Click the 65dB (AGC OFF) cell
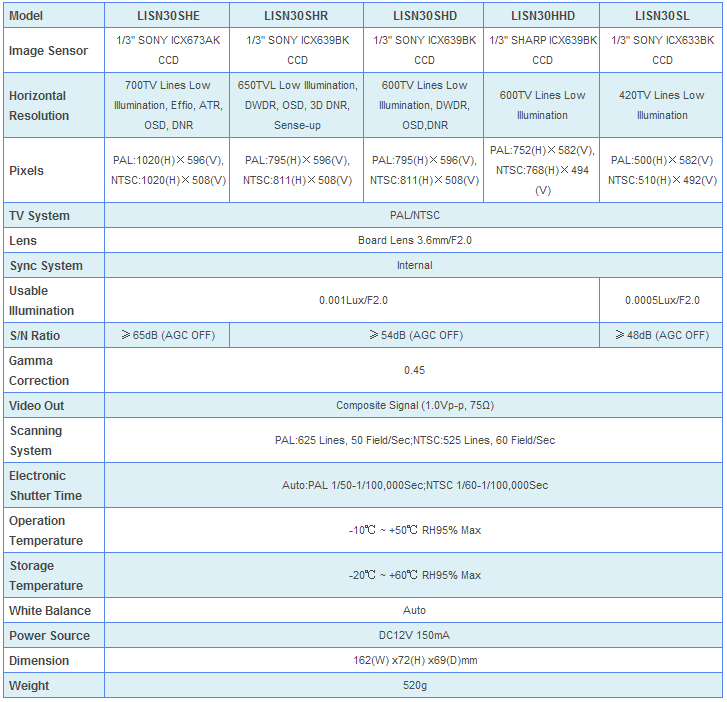 (167, 335)
